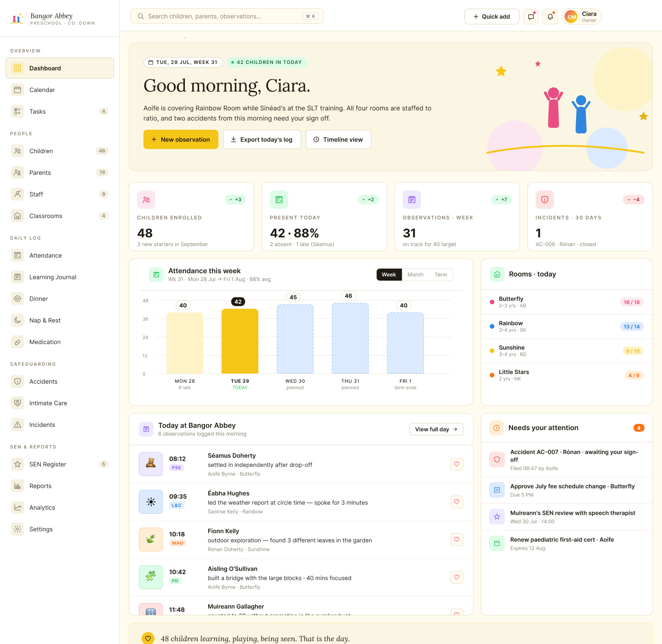Favorite Fionn Kelly's outdoor exploration entry
The image size is (662, 644).
point(457,540)
